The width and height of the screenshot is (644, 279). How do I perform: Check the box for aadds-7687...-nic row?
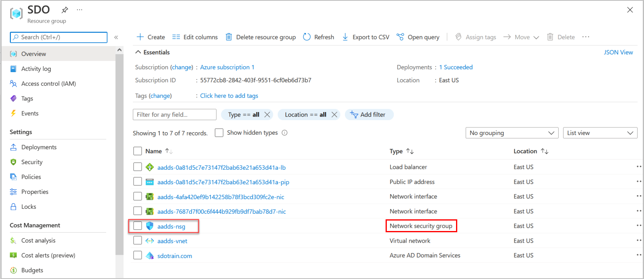(138, 211)
